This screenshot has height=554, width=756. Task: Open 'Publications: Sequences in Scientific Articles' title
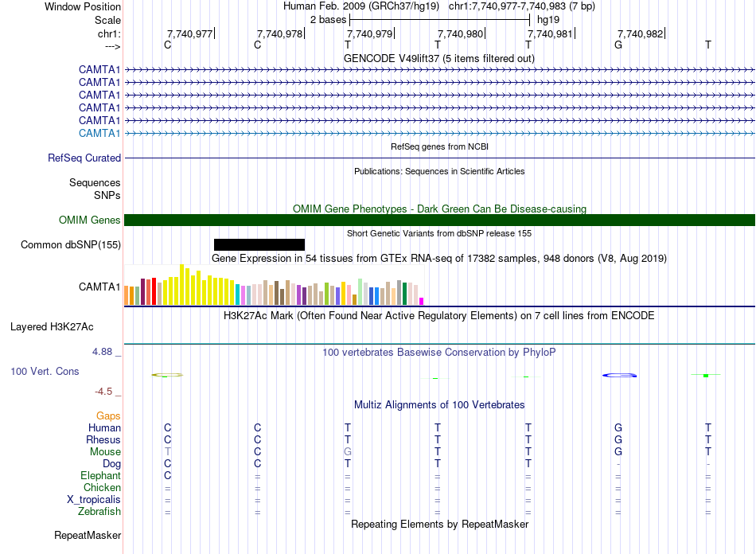click(439, 171)
